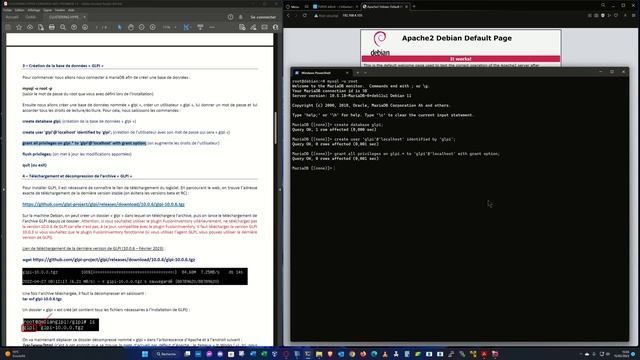Viewport: 640px width, 360px height.
Task: Activate the hand pan tool in PDF reader
Action: tap(131, 27)
